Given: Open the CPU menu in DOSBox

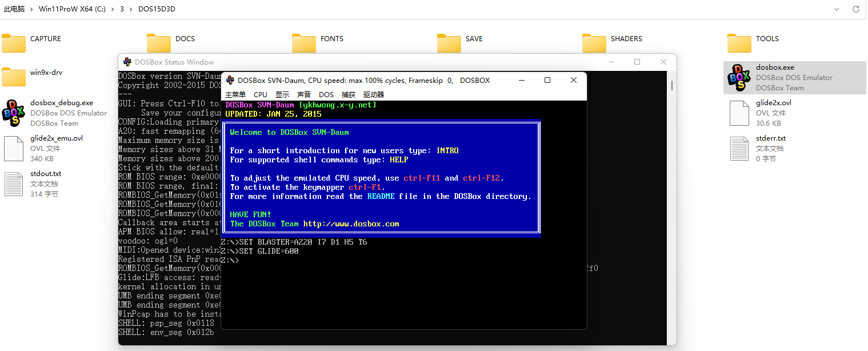Looking at the screenshot, I should pyautogui.click(x=261, y=95).
